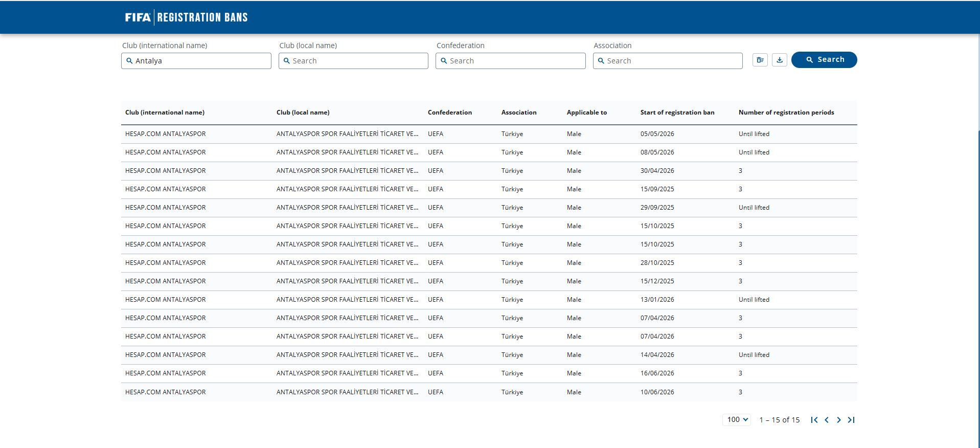This screenshot has height=448, width=980.
Task: Click "Until lifted" in the 14/04/2026 row
Action: [x=754, y=355]
